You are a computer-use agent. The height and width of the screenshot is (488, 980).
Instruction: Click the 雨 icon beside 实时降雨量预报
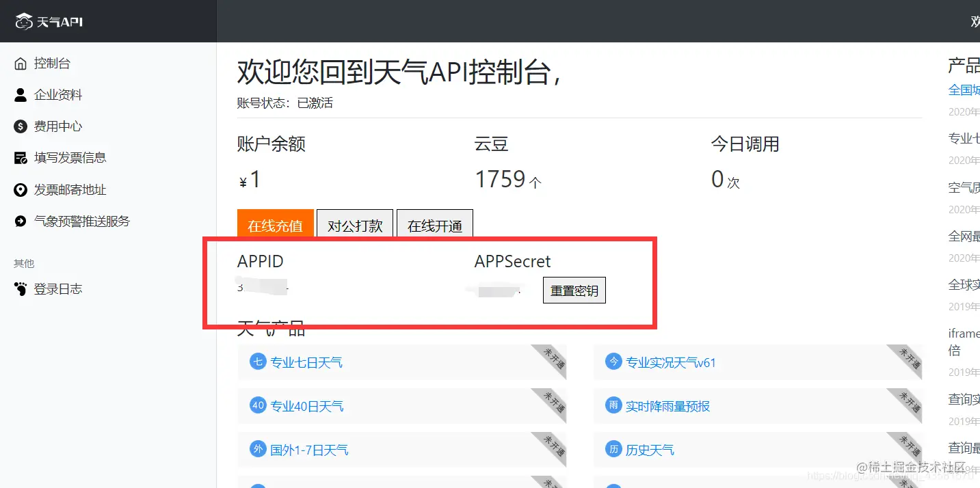613,406
